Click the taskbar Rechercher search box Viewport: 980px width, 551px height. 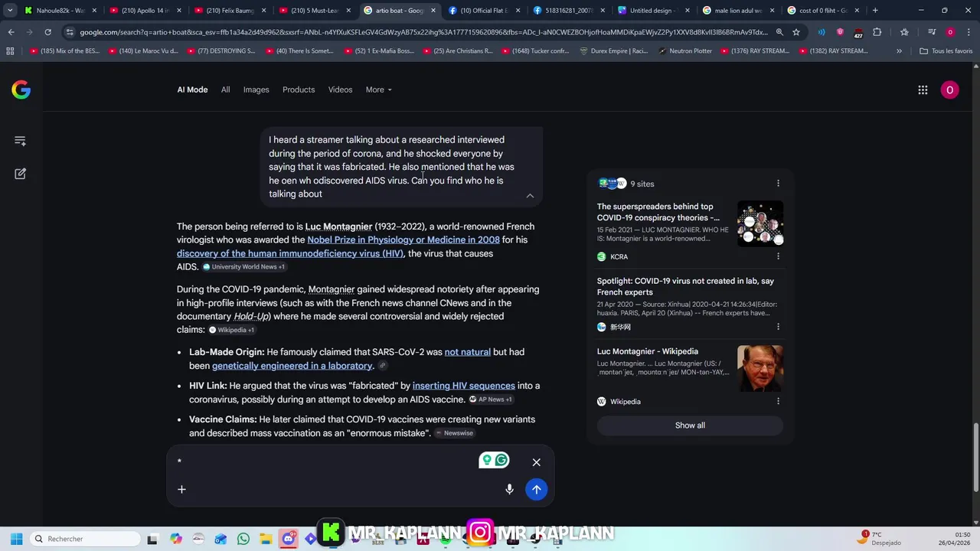tap(87, 539)
